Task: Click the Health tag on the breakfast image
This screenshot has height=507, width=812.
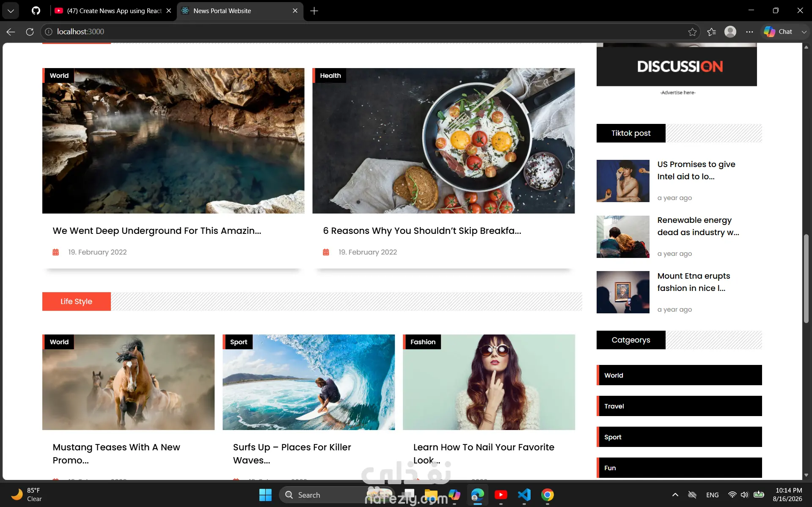Action: click(330, 75)
